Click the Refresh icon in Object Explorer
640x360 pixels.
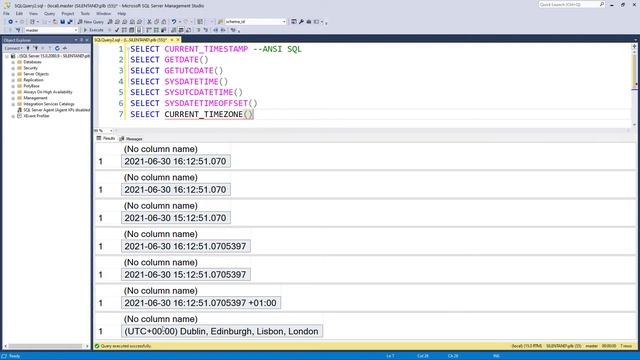click(57, 48)
